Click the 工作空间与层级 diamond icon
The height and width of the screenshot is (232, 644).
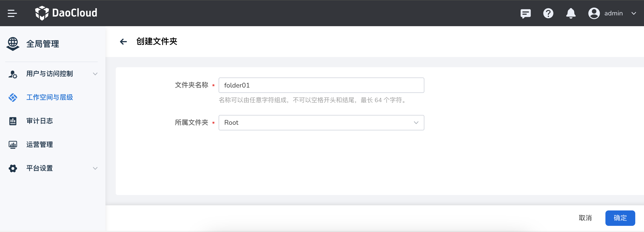click(12, 98)
